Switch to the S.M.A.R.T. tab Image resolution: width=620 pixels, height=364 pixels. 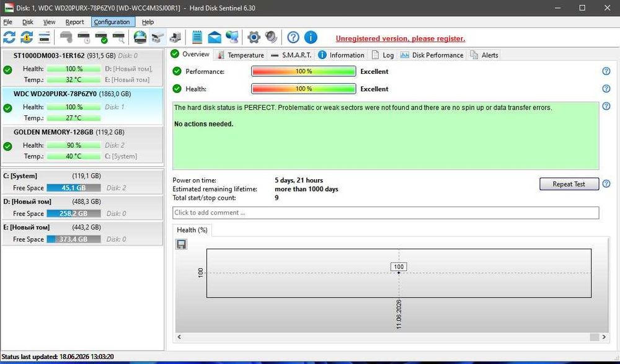click(x=291, y=55)
